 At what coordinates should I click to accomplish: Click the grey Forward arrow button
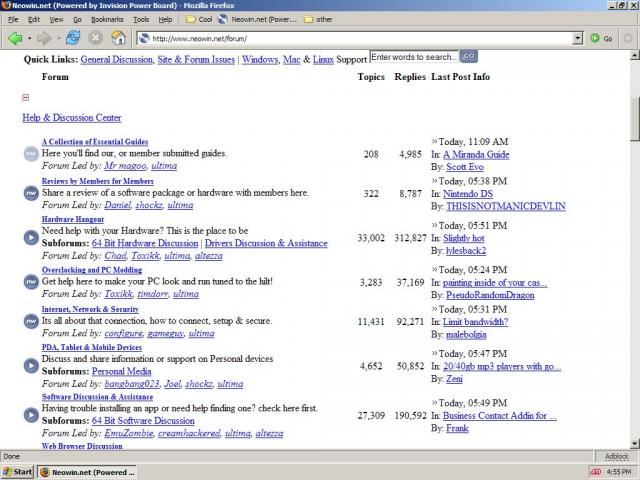[44, 38]
